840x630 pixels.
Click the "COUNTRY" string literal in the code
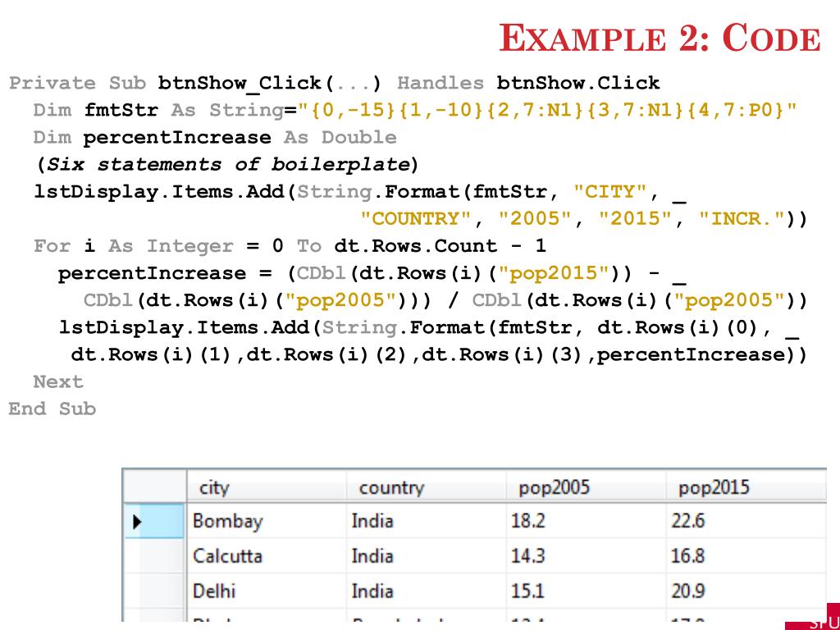click(416, 218)
